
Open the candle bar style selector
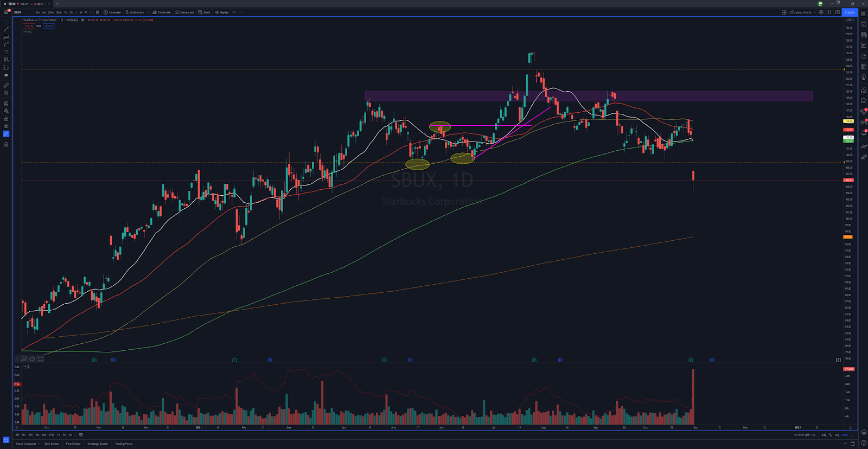pyautogui.click(x=98, y=12)
